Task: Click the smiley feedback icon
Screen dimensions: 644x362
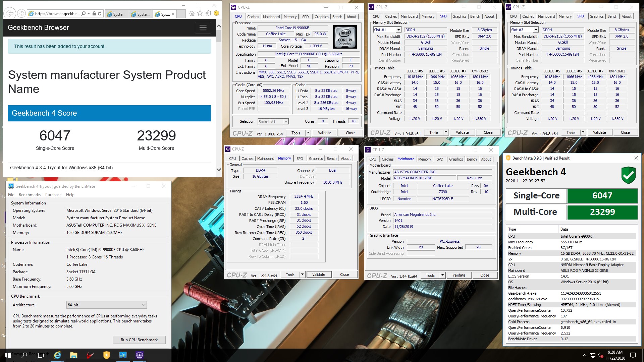Action: [x=216, y=13]
